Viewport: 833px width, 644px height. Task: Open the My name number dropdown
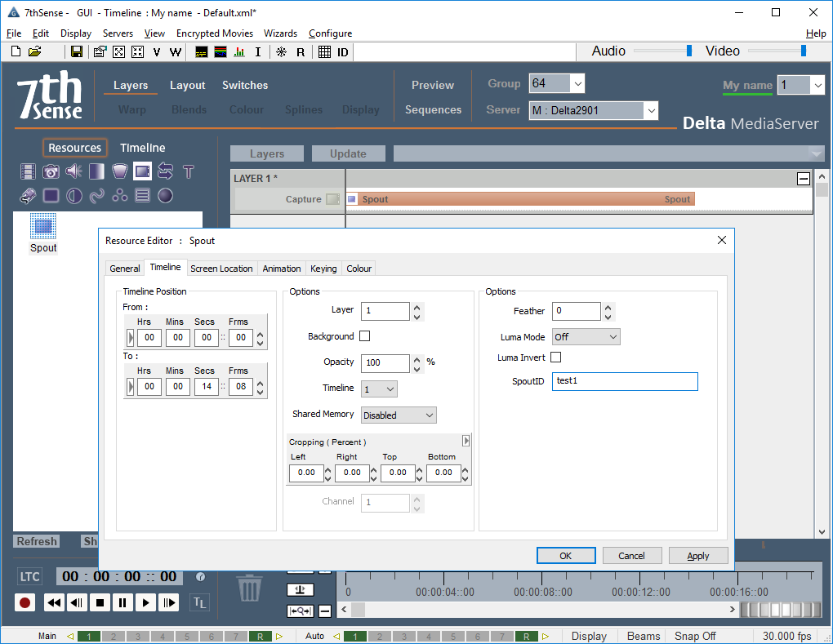click(818, 85)
